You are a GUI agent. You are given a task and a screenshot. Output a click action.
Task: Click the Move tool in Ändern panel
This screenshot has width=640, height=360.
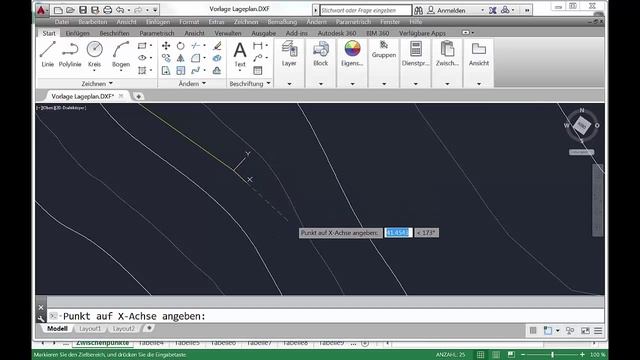pyautogui.click(x=166, y=46)
